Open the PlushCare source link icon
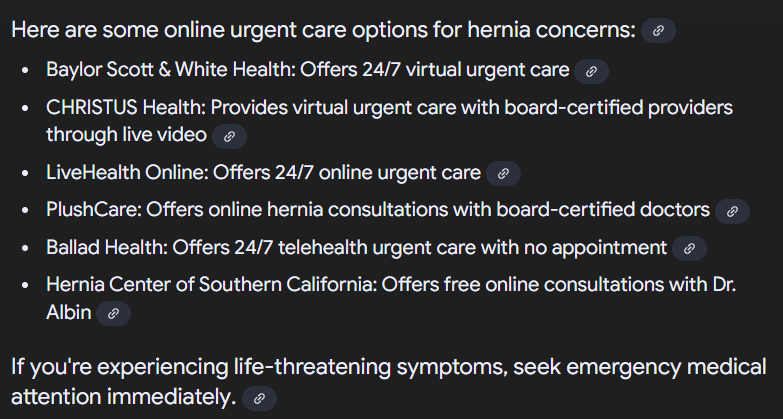This screenshot has width=783, height=419. (x=732, y=211)
